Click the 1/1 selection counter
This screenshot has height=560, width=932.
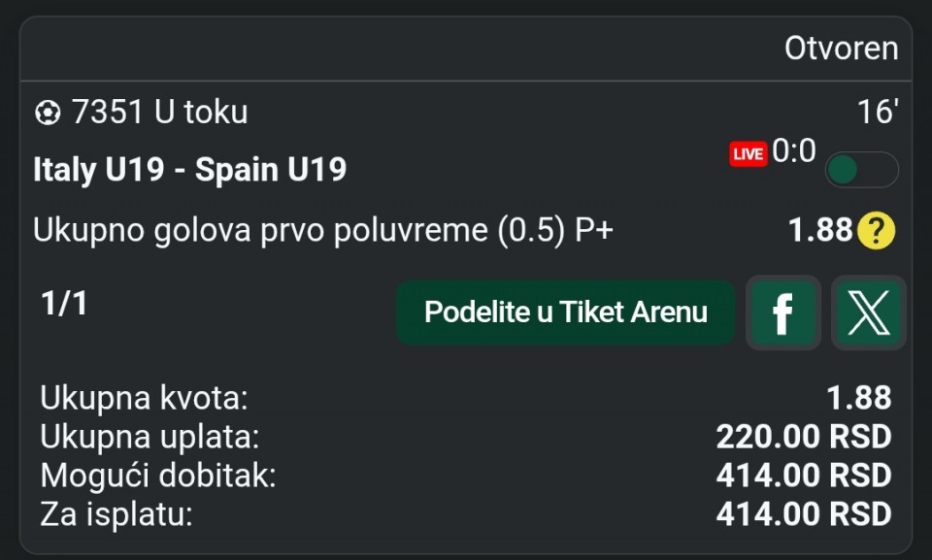click(x=64, y=304)
